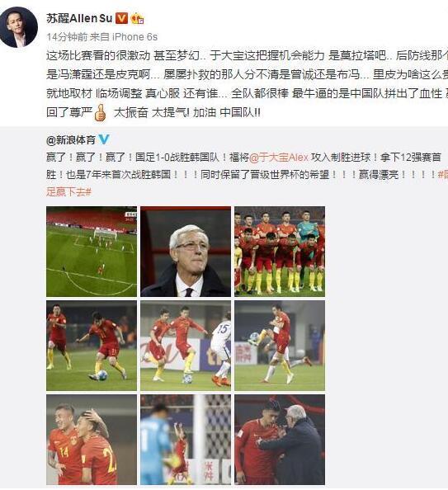Viewport: 448px width, 490px height.
Task: Click the blue V badge beside 新浪体育
Action: pos(104,139)
